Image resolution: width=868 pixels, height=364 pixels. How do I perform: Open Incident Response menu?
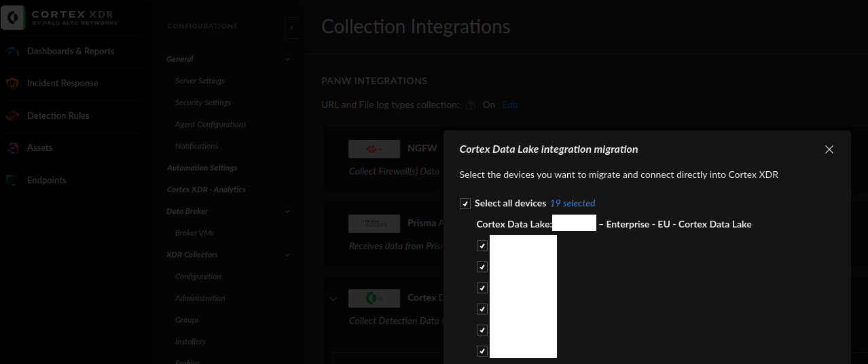(62, 84)
